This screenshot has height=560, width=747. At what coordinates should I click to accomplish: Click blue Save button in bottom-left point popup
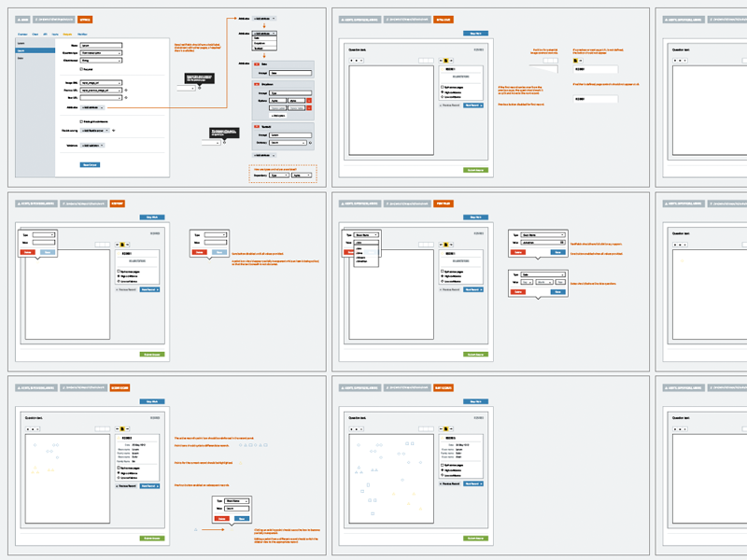click(x=242, y=518)
